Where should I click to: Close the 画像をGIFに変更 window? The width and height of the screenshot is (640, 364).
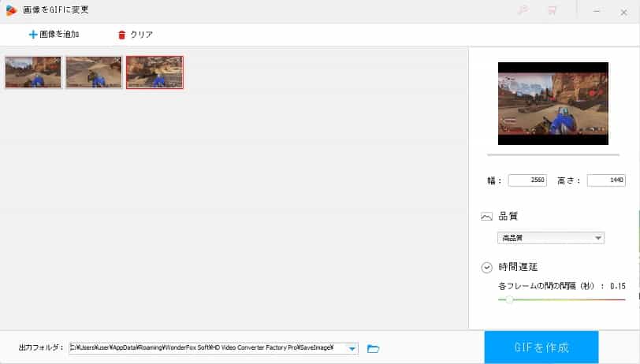[623, 13]
